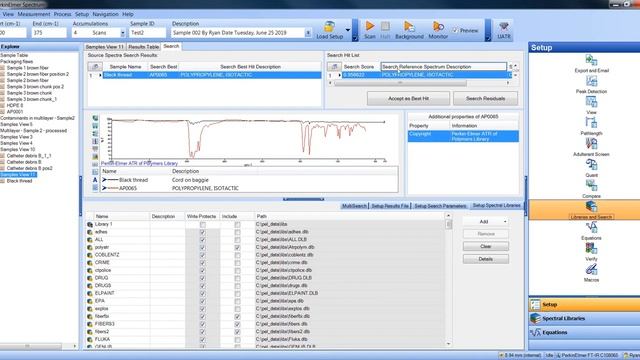Click Accept as Best Hit button
The height and width of the screenshot is (360, 640).
[x=408, y=98]
